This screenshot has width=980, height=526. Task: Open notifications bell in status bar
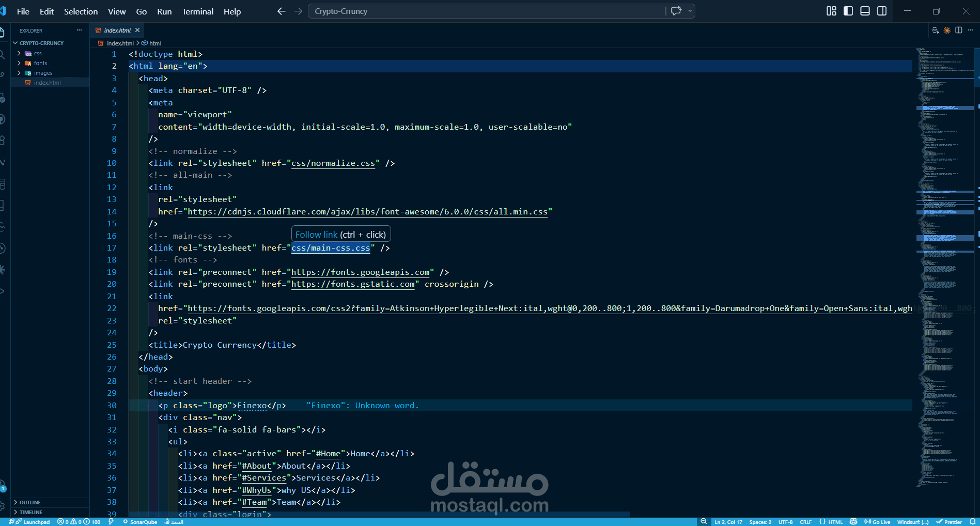click(x=972, y=522)
